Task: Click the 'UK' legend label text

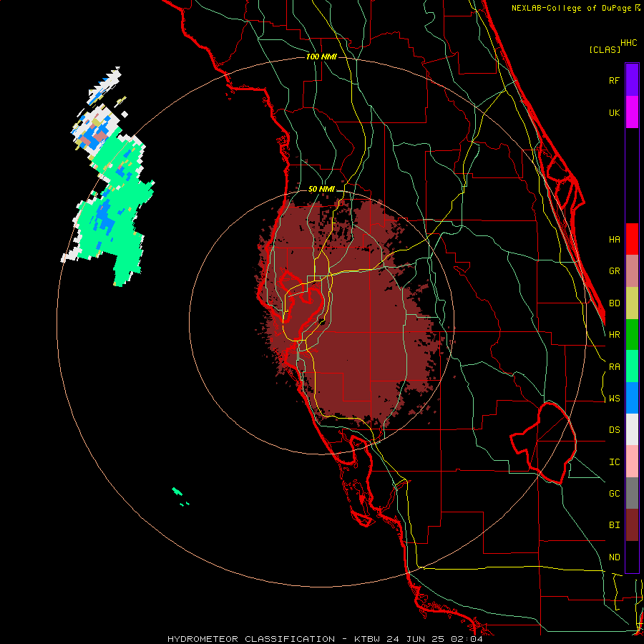Action: (x=614, y=112)
